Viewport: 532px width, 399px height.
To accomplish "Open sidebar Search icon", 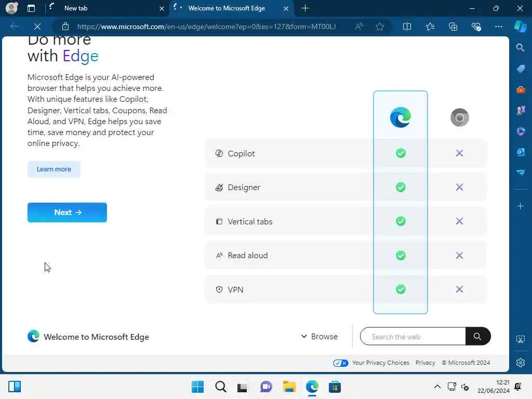I will pos(520,47).
